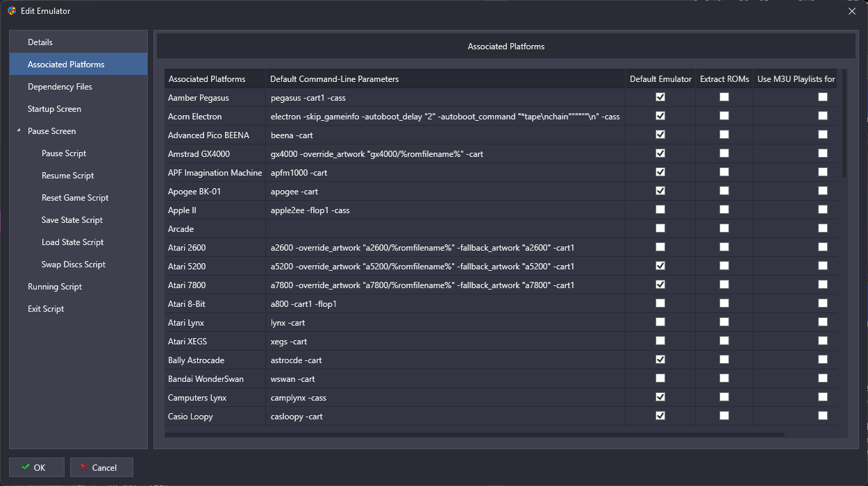Select the Advanced Pico BEENA platform cell

point(215,135)
